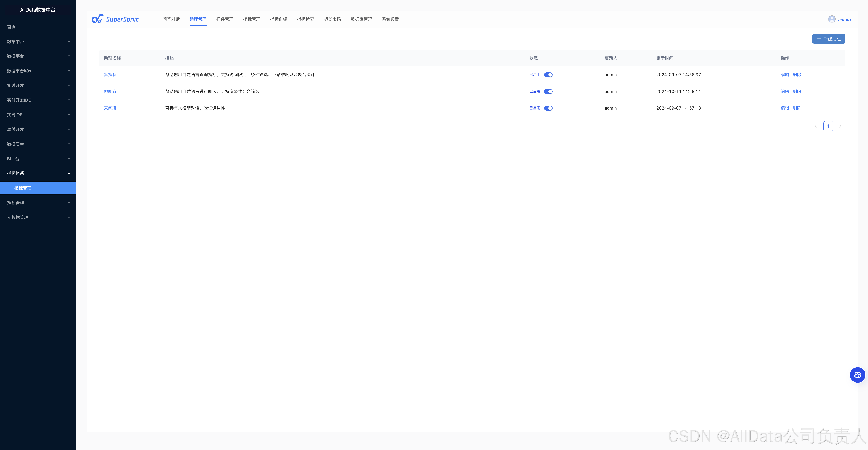
Task: Click the previous page arrow in pagination
Action: pos(816,126)
